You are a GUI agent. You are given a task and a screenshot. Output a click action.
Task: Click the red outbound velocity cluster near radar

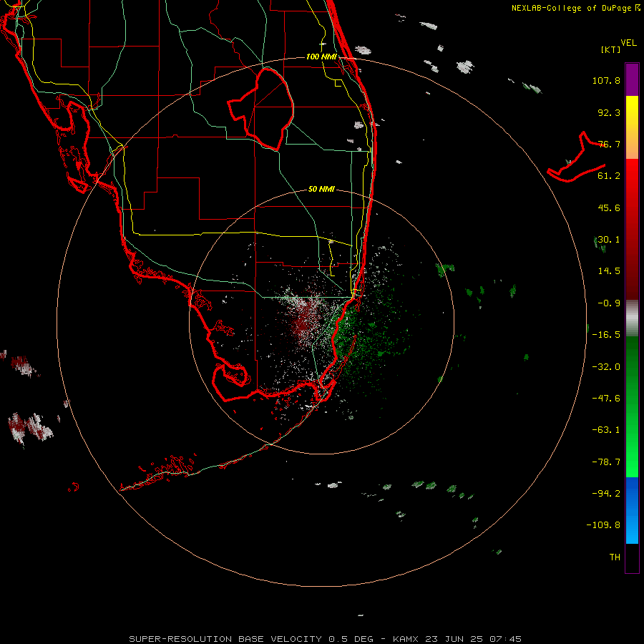303,323
